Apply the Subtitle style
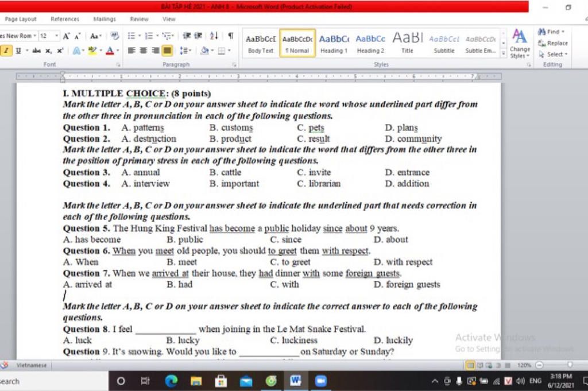The height and width of the screenshot is (391, 588). click(444, 44)
